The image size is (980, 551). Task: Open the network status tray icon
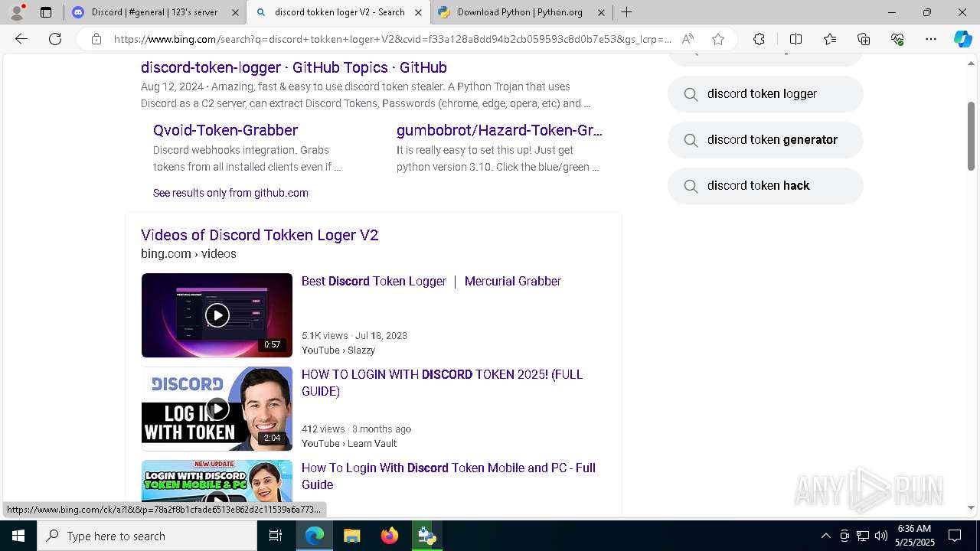[863, 536]
